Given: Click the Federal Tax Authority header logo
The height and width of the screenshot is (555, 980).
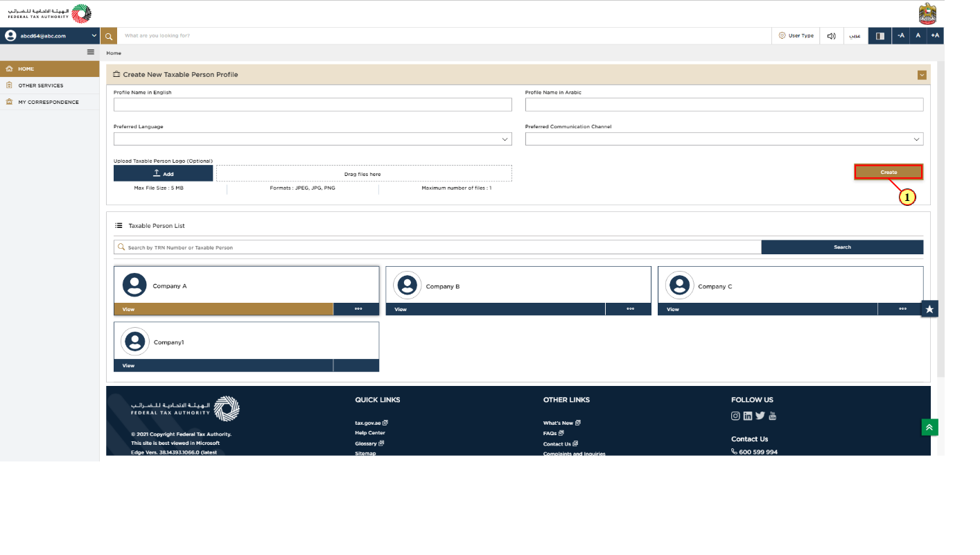Looking at the screenshot, I should [x=49, y=13].
